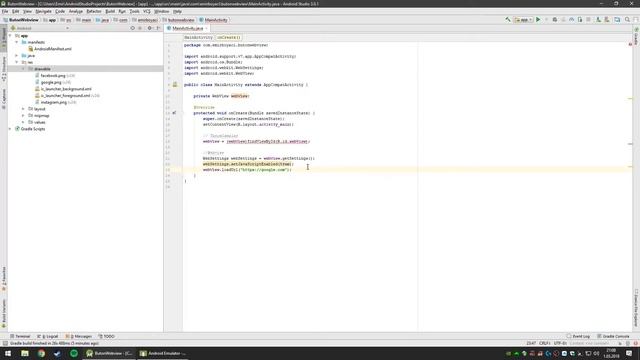Switch to Android Emulator taskbar window

163,353
